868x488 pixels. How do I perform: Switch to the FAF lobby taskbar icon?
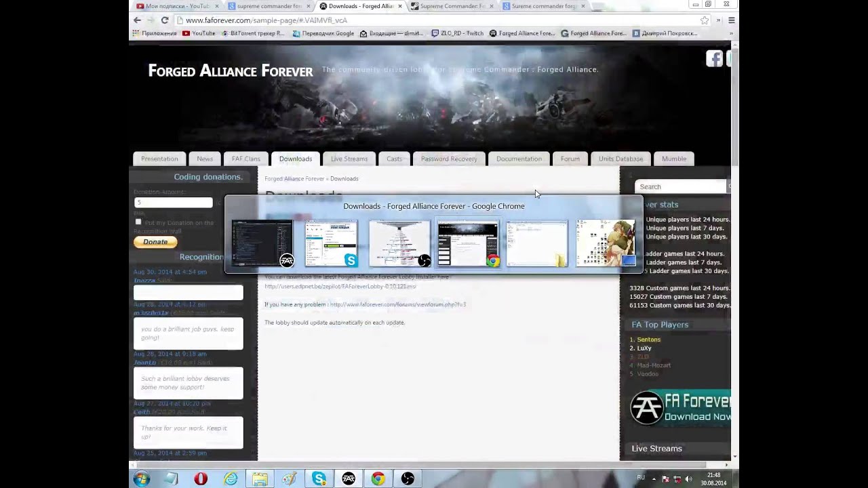tap(349, 479)
